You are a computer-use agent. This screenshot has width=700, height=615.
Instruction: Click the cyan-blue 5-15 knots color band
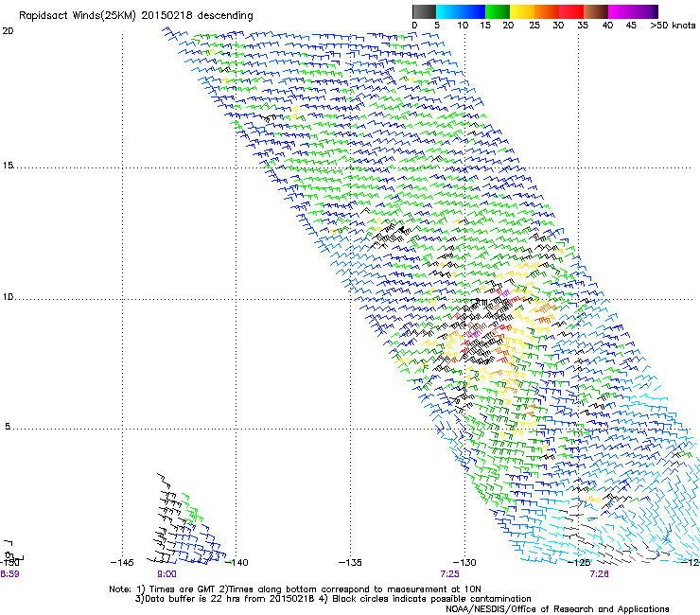tap(461, 11)
